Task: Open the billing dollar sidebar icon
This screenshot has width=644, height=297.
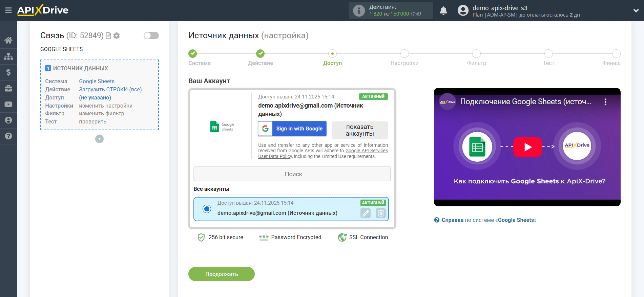Action: 8,72
